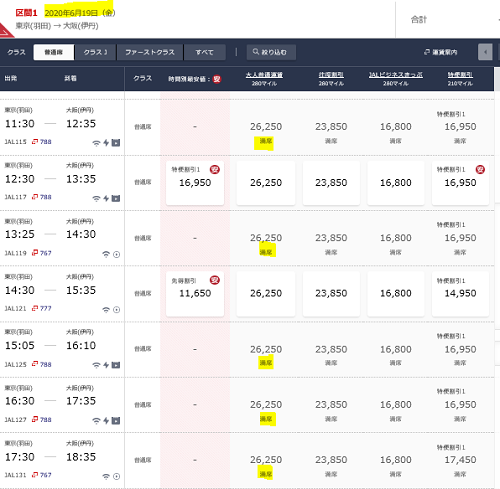Click the power outlet icon for JAL115
This screenshot has width=500, height=489.
point(106,143)
